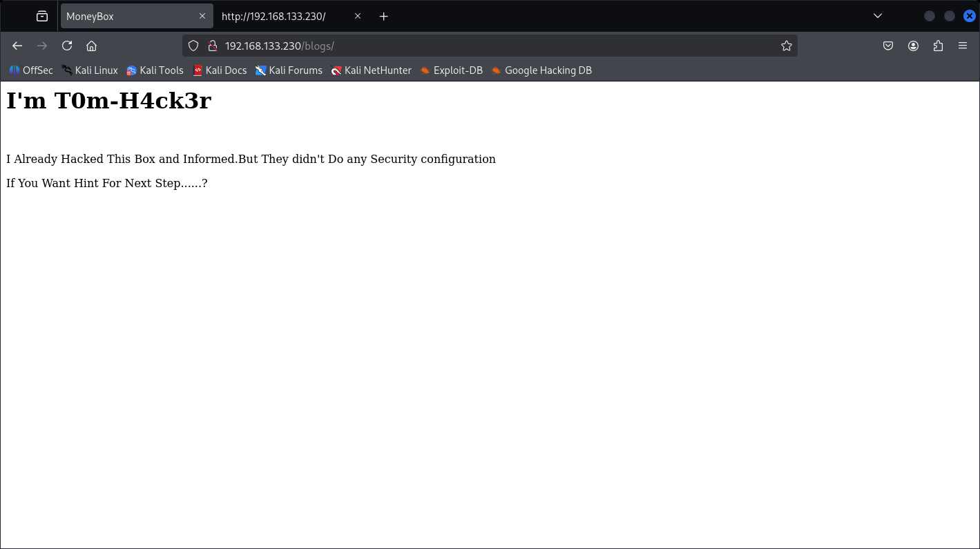Go forward one page
The height and width of the screenshot is (549, 980).
coord(42,46)
